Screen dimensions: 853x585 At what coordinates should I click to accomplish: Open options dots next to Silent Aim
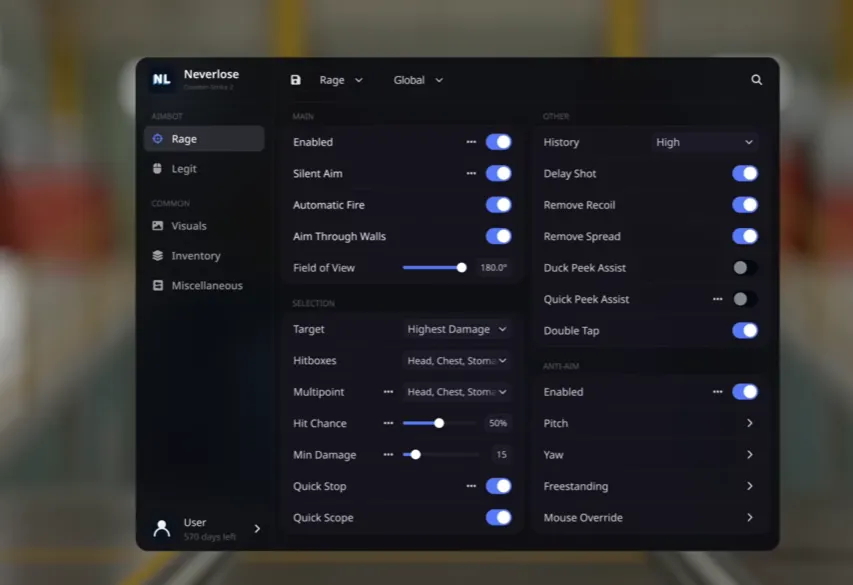pos(471,174)
